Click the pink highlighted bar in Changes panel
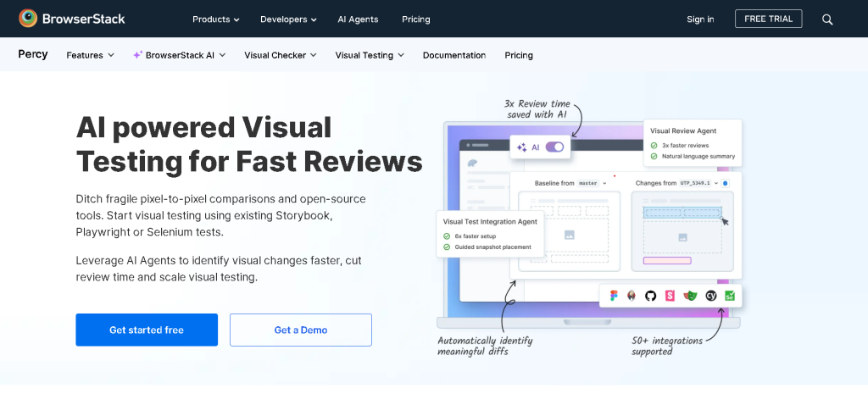868x394 pixels. [x=667, y=261]
